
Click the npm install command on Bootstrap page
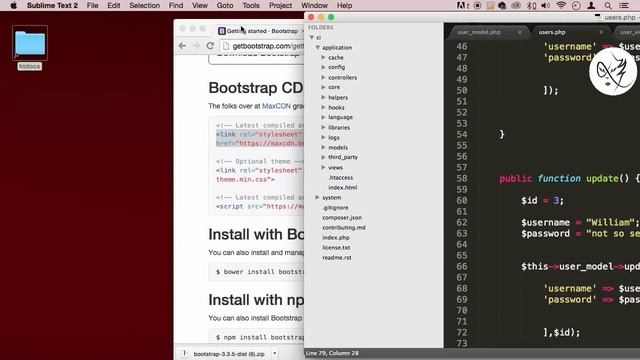[260, 338]
